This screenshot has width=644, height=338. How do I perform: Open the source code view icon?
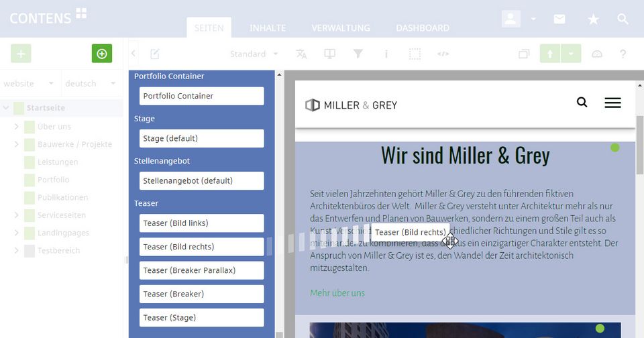click(x=443, y=54)
